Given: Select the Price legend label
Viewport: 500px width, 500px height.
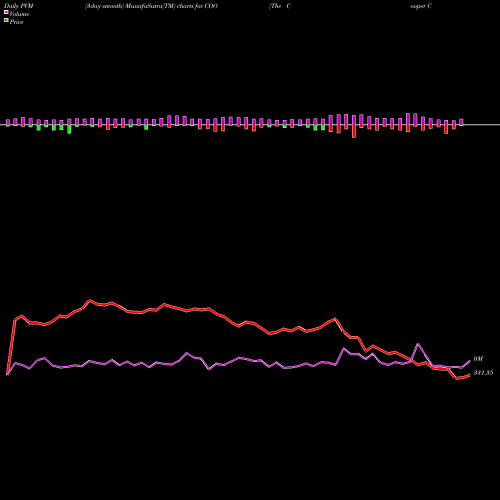Looking at the screenshot, I should pos(16,22).
